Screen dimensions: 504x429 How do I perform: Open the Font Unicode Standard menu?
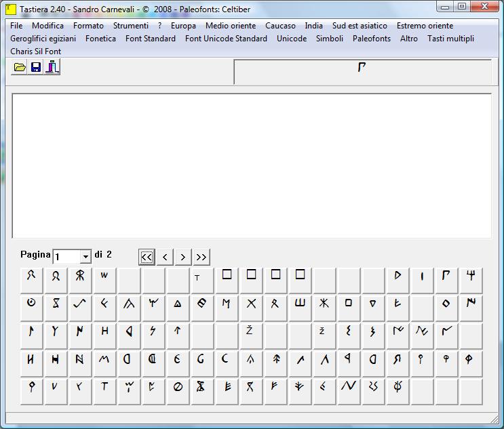[226, 39]
